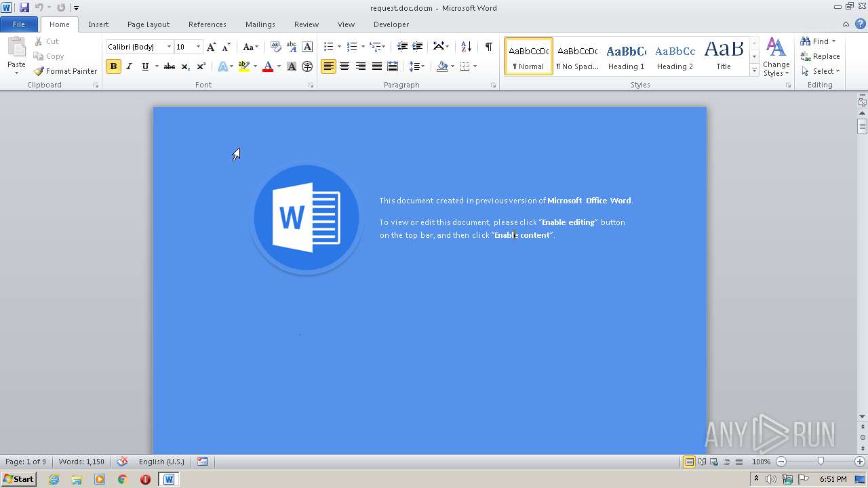
Task: Click the Undo icon in Quick Access Toolbar
Action: click(x=39, y=7)
